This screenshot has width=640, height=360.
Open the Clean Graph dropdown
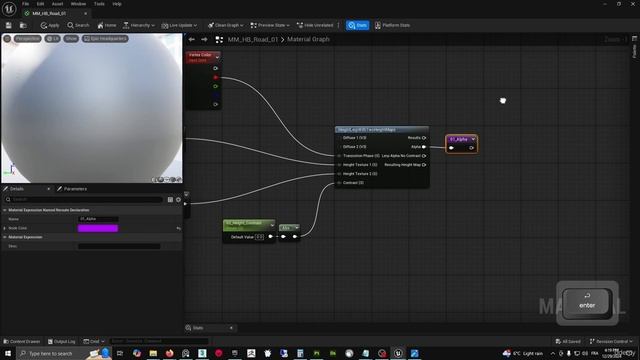225,25
